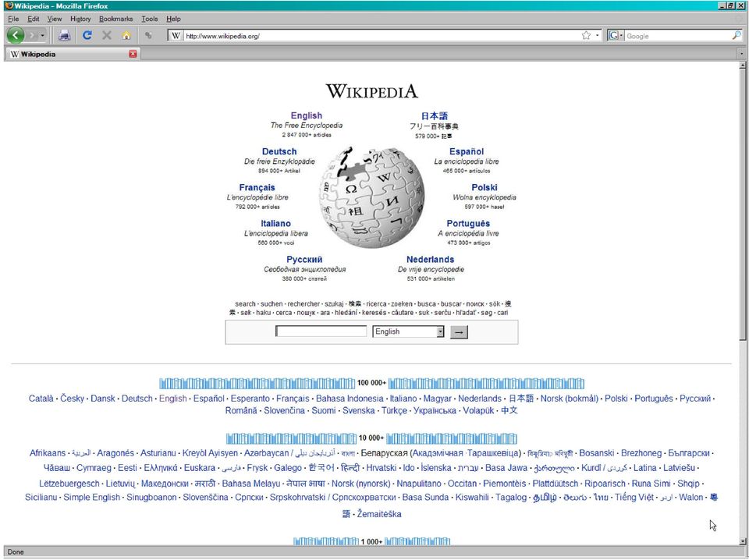Click the search magnifier icon in the search bar
This screenshot has width=749, height=560.
pyautogui.click(x=737, y=35)
